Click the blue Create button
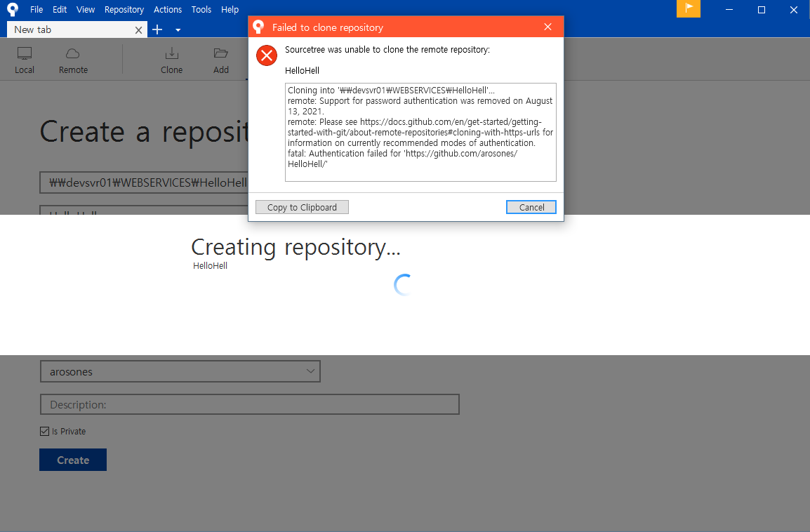The image size is (810, 532). [73, 460]
